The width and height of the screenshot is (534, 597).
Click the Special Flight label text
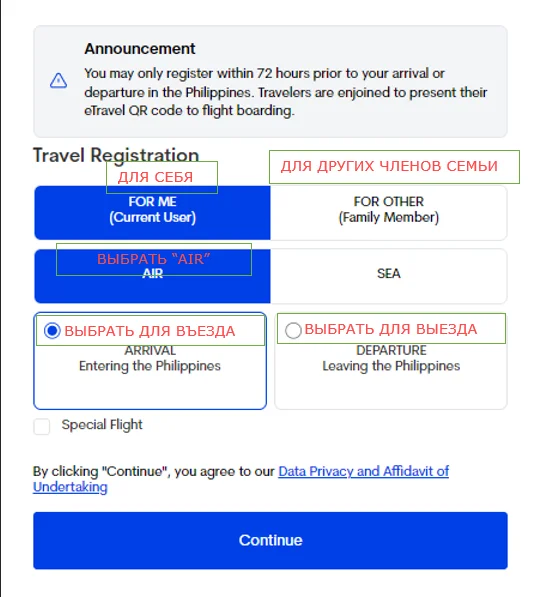click(x=102, y=425)
